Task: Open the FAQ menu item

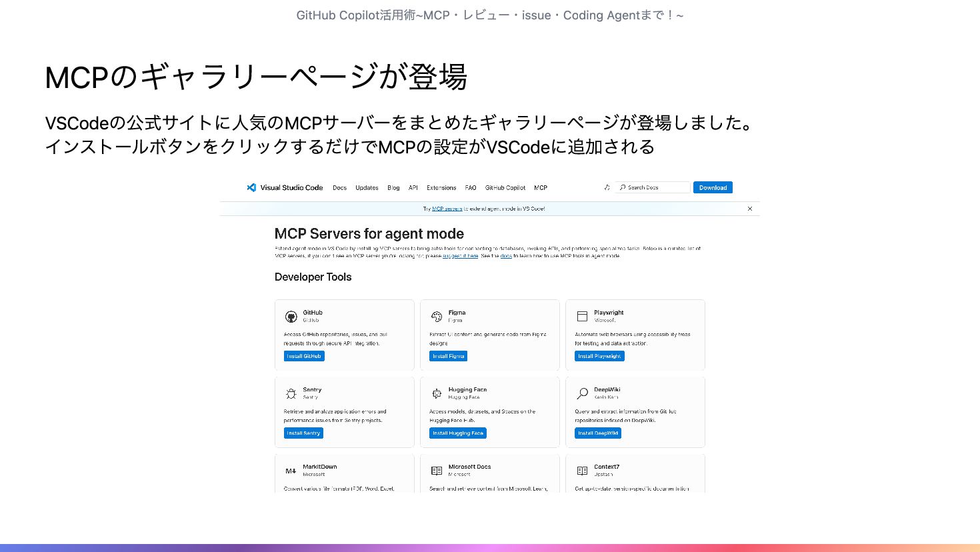Action: 471,188
